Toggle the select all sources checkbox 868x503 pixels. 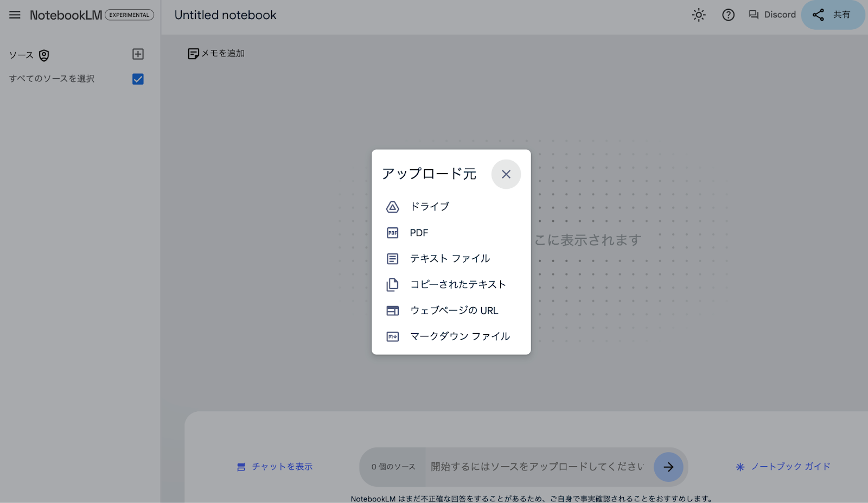(x=138, y=79)
